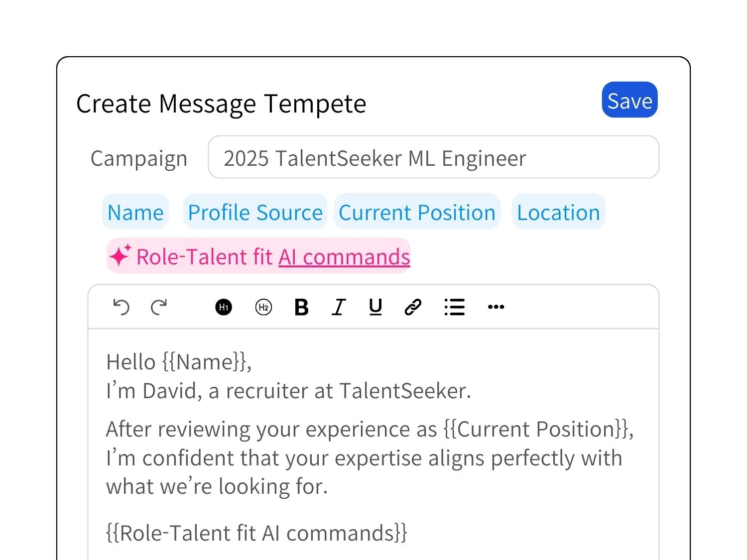Click the undo arrow icon

click(121, 307)
